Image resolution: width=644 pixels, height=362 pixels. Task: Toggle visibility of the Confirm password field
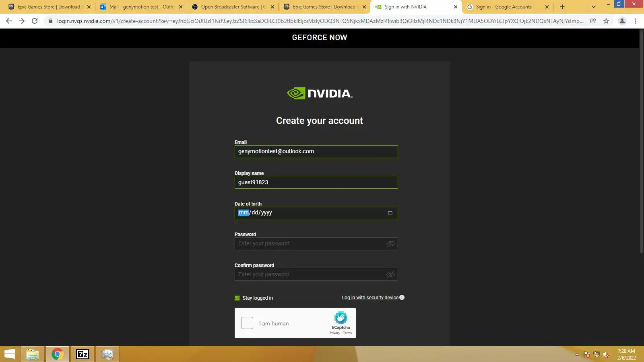click(390, 274)
